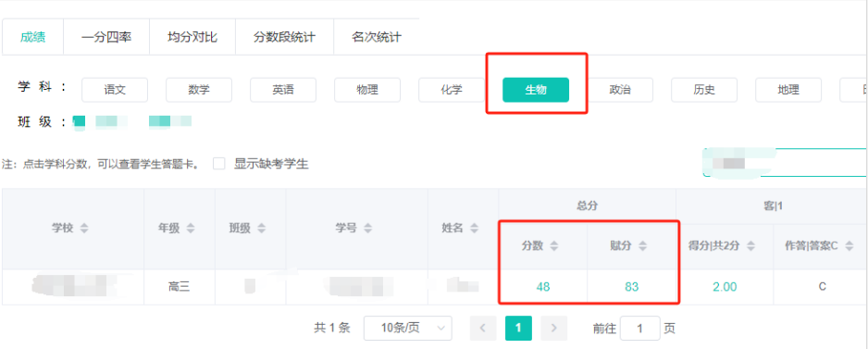
Task: Open the 10条/页 page size dropdown
Action: 407,329
